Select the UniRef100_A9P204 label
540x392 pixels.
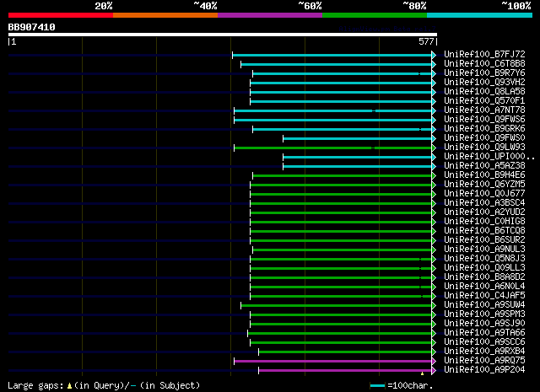click(484, 370)
